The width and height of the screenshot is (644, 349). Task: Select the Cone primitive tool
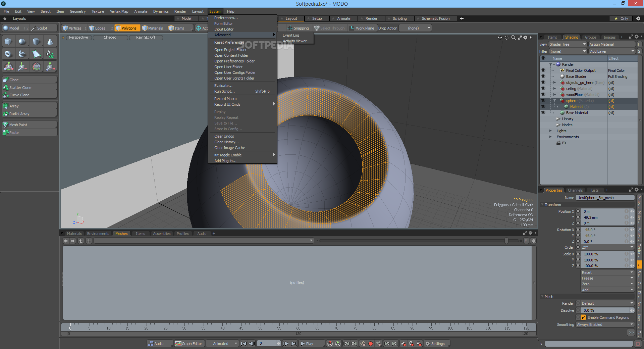50,41
